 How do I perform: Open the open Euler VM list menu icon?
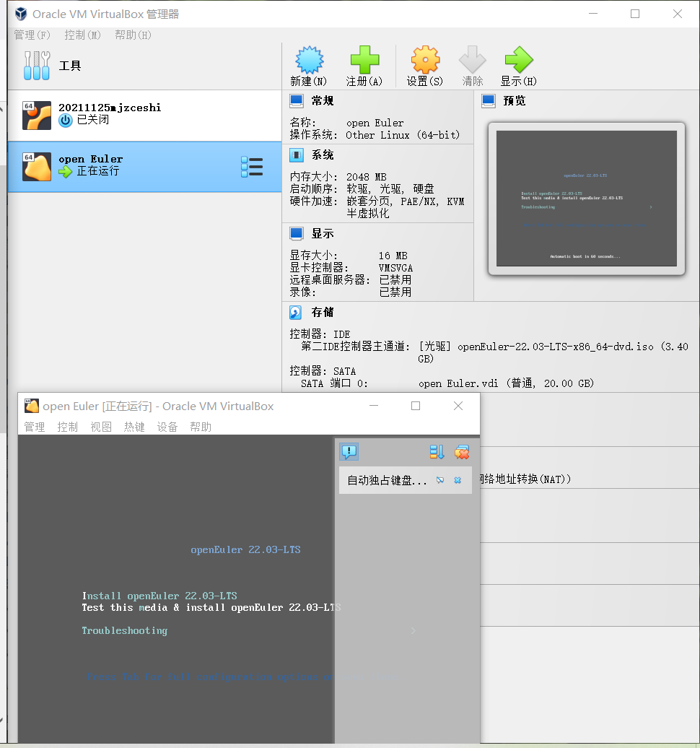[252, 167]
